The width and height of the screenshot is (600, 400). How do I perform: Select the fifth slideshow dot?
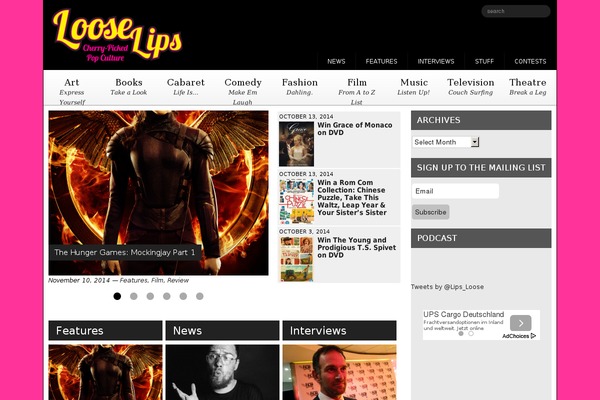click(183, 296)
